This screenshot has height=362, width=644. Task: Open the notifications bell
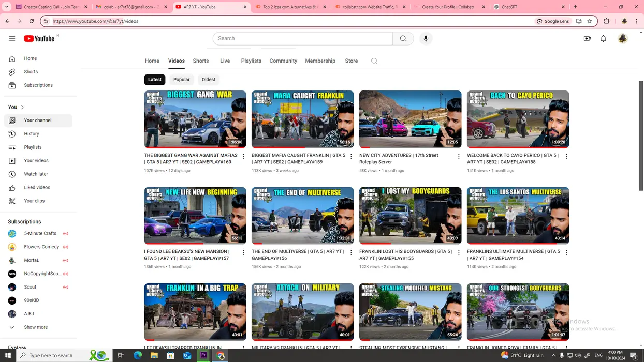click(x=603, y=39)
